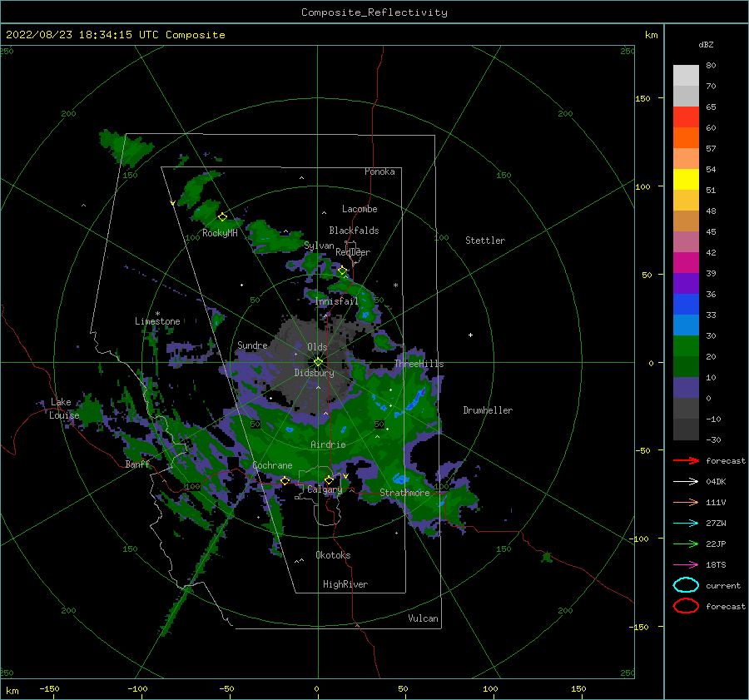Select the orange 111V arrow legend entry
749x700 pixels.
686,502
